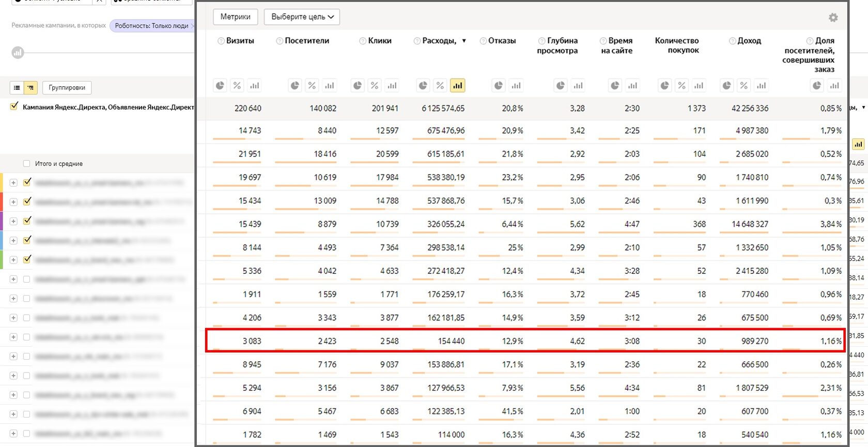Switch Количество покупок column to percent view
This screenshot has width=868, height=447.
[682, 86]
